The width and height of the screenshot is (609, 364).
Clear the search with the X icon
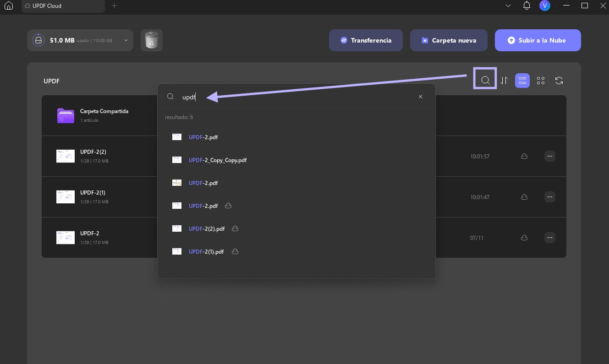tap(421, 97)
